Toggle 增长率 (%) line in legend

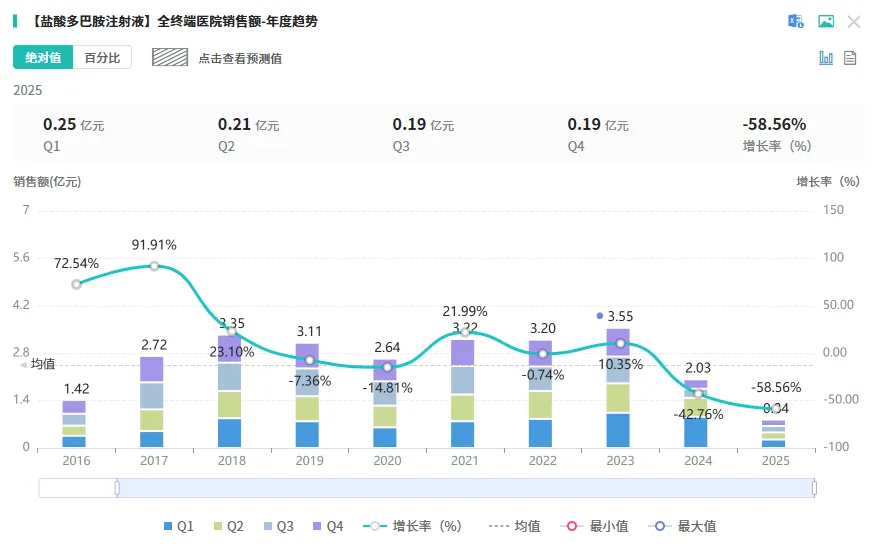[x=413, y=526]
